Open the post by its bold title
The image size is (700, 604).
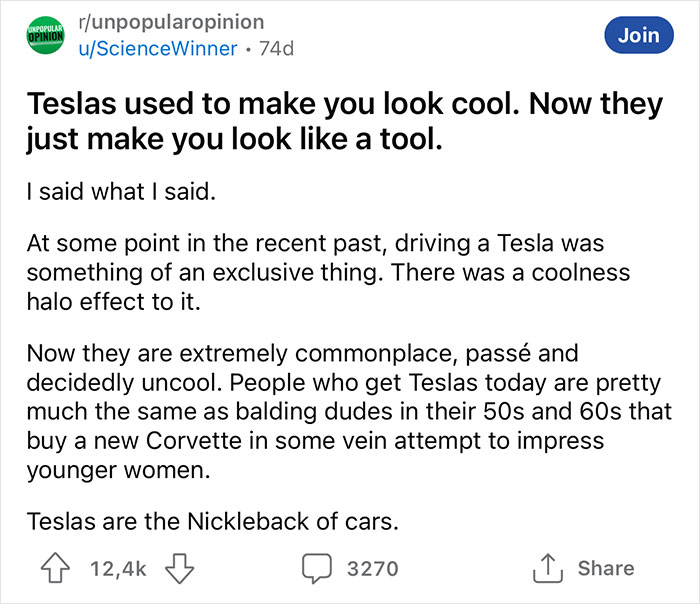344,122
